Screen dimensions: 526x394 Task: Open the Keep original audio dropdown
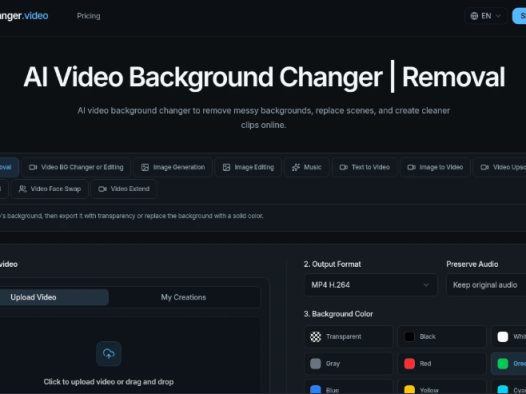tap(486, 285)
